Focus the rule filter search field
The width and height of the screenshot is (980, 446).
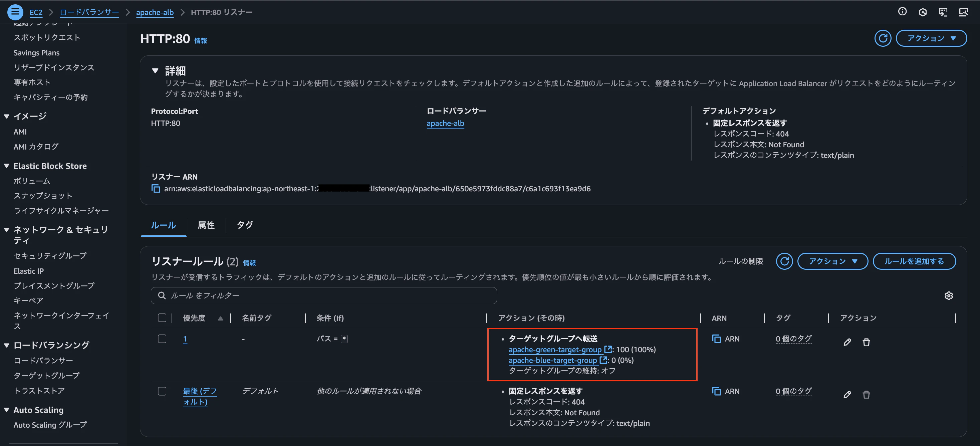click(x=324, y=296)
